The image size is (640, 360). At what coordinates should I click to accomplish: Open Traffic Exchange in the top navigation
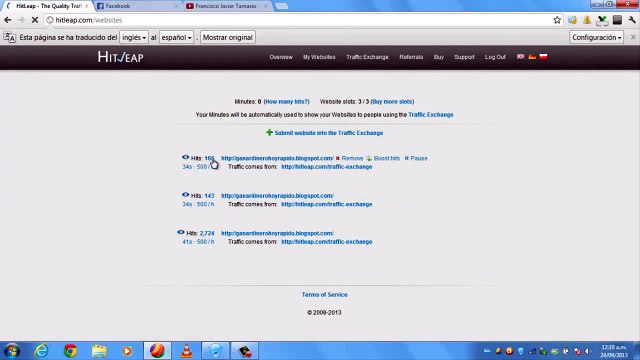tap(367, 57)
